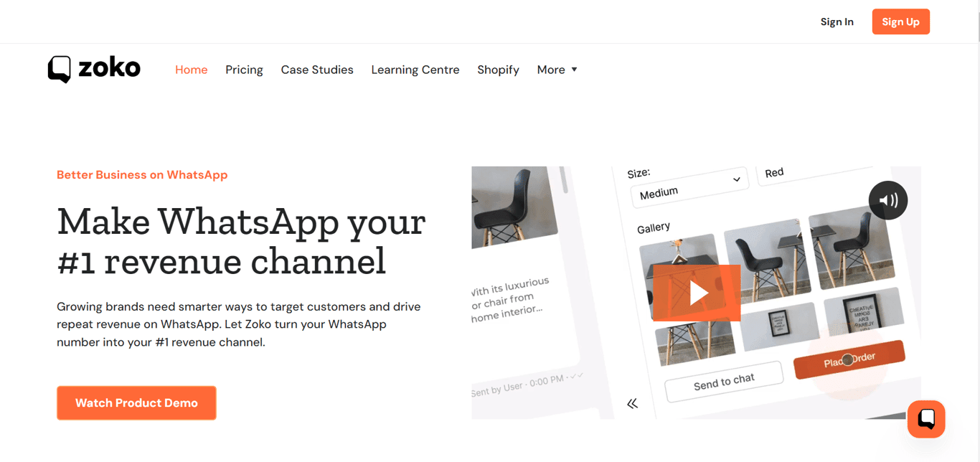The height and width of the screenshot is (462, 980).
Task: Open the chat widget bubble
Action: point(925,419)
